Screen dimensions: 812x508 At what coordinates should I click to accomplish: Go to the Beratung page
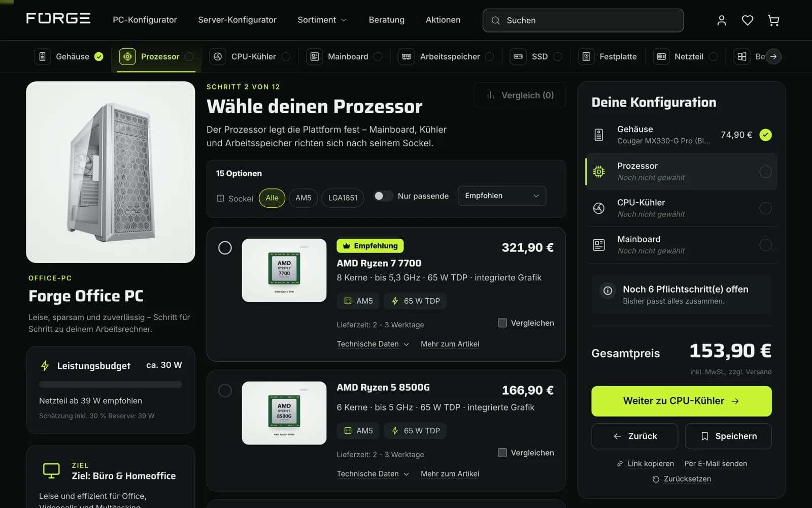coord(386,20)
